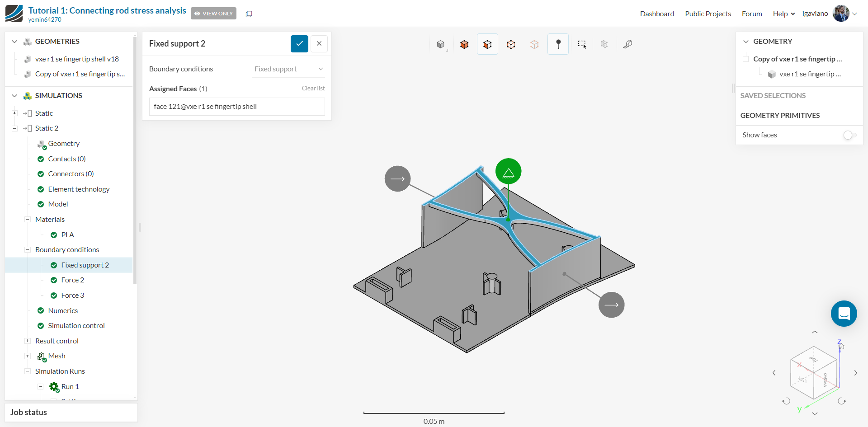Click the igaviano username

[x=815, y=14]
